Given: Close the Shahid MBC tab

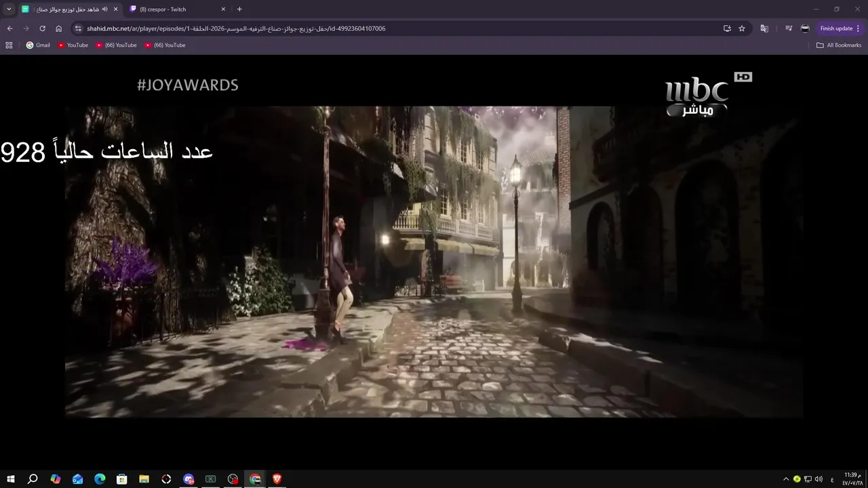Looking at the screenshot, I should click(x=115, y=9).
